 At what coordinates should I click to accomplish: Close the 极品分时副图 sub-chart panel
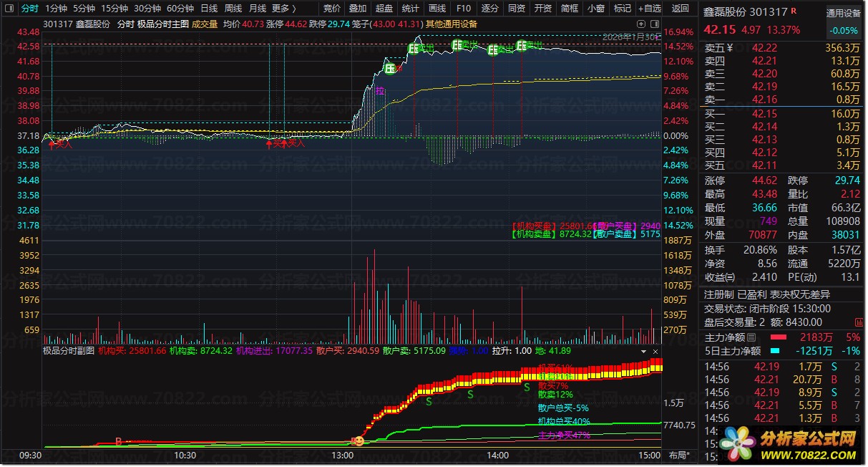pos(655,352)
